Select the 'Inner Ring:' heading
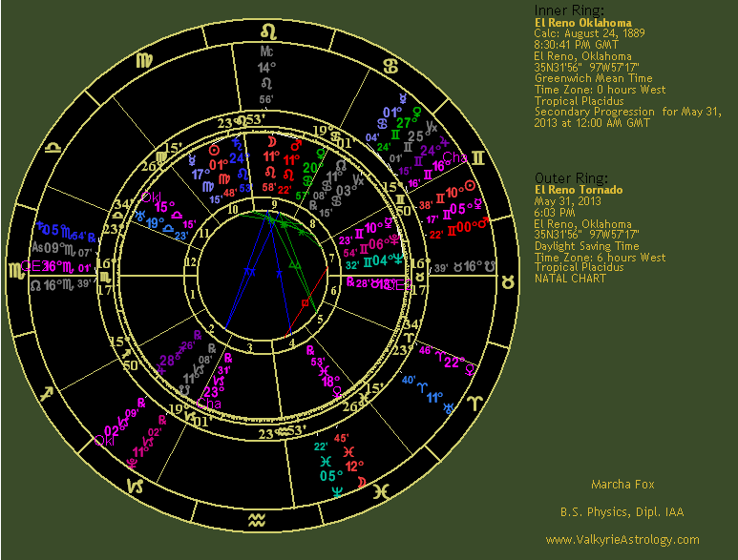Screen dimensions: 738x560 coord(569,10)
